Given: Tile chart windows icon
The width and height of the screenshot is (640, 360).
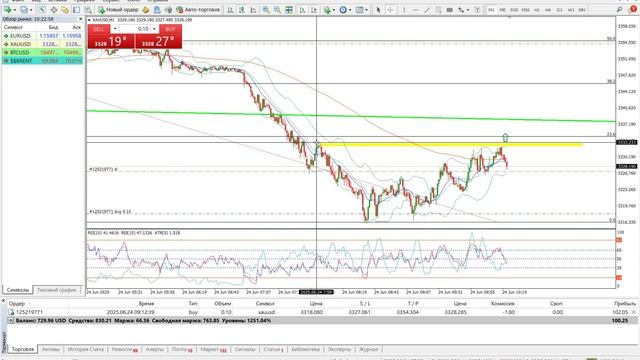Looking at the screenshot, I should 289,9.
